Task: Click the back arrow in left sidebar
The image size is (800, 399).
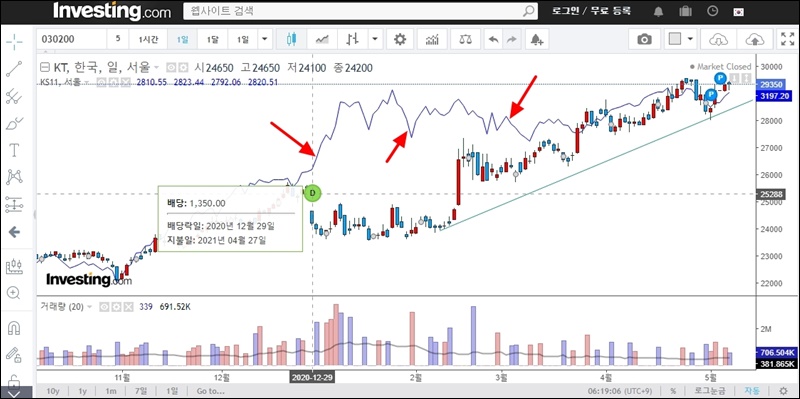Action: 14,232
